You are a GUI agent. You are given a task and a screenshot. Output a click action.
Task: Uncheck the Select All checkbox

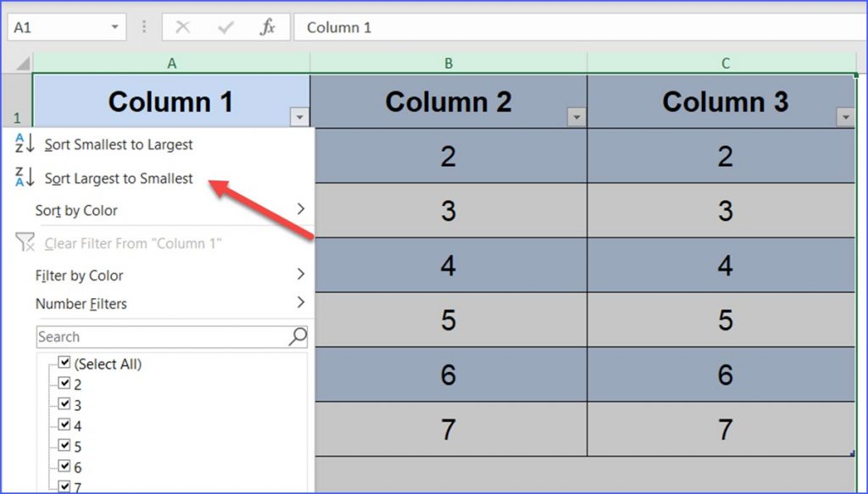click(x=64, y=362)
